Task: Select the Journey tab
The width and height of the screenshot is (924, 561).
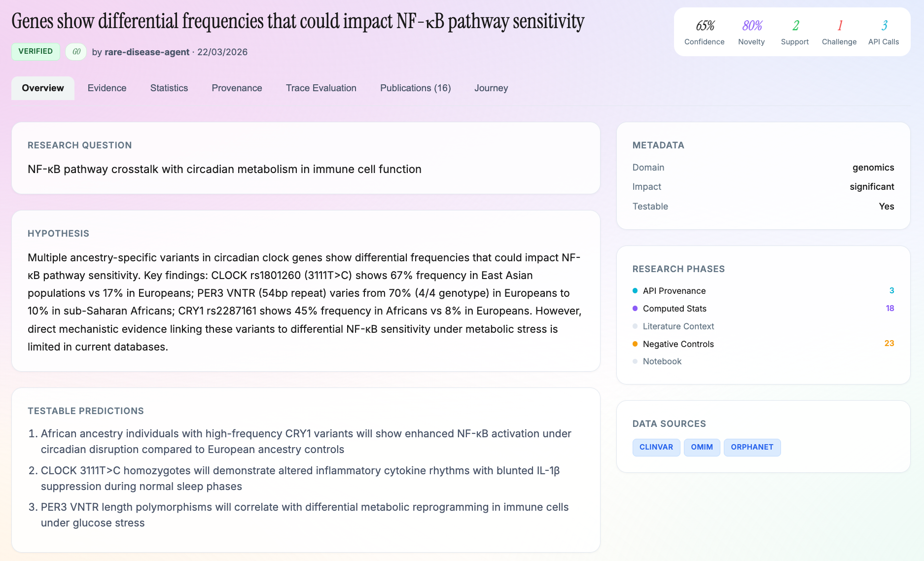Action: tap(491, 88)
